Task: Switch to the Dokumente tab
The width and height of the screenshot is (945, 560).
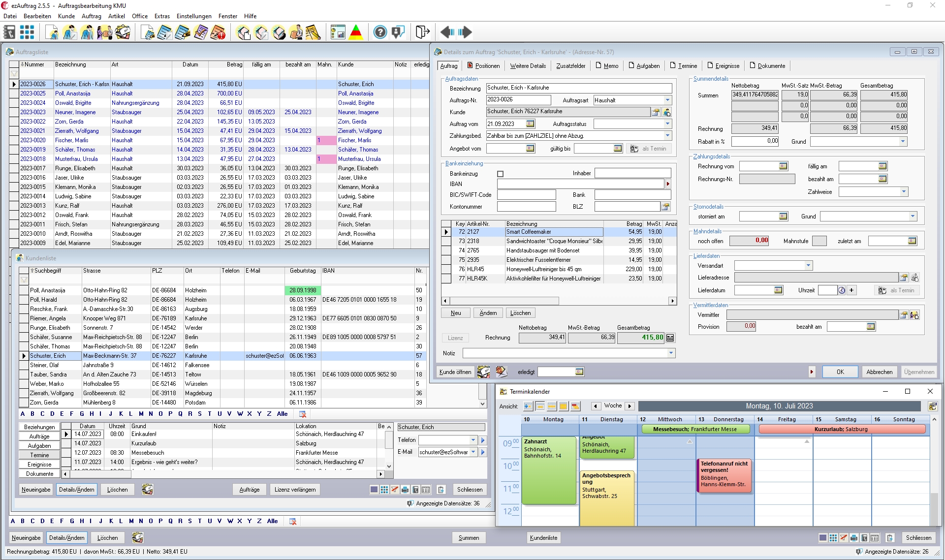Action: coord(767,66)
